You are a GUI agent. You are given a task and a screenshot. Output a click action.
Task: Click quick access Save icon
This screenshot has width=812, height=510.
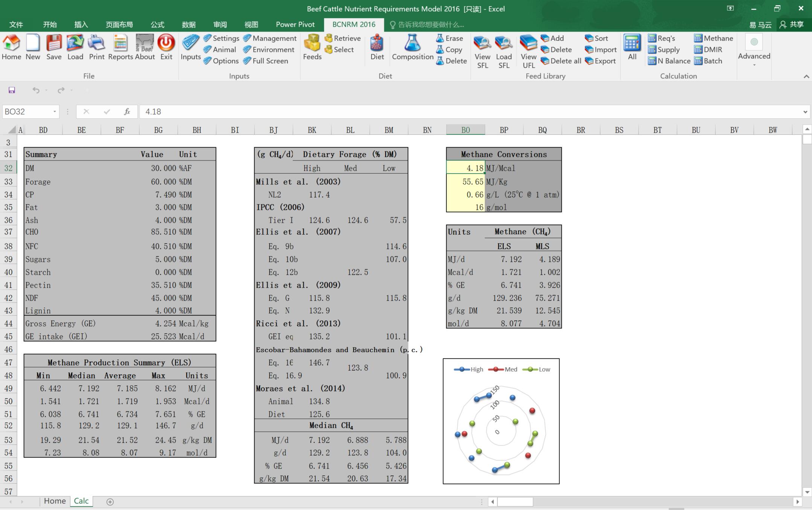point(12,90)
